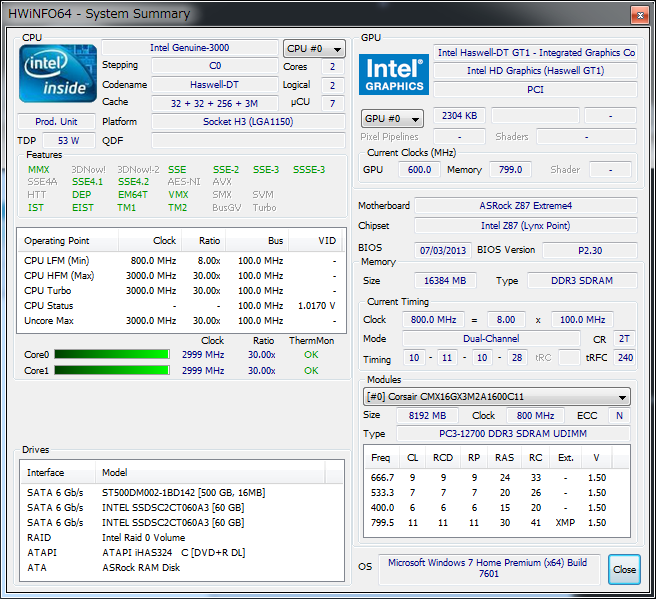Click the 32 + 32 + 256 + 3M cache field
656x599 pixels.
pos(215,104)
